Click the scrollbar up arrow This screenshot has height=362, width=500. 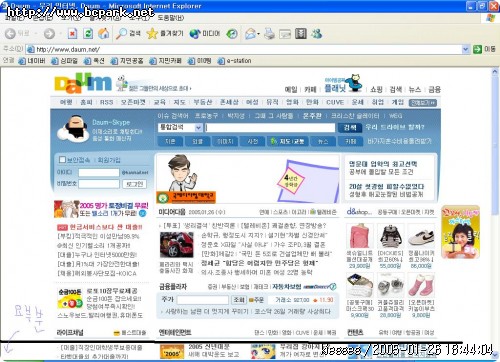pyautogui.click(x=495, y=71)
